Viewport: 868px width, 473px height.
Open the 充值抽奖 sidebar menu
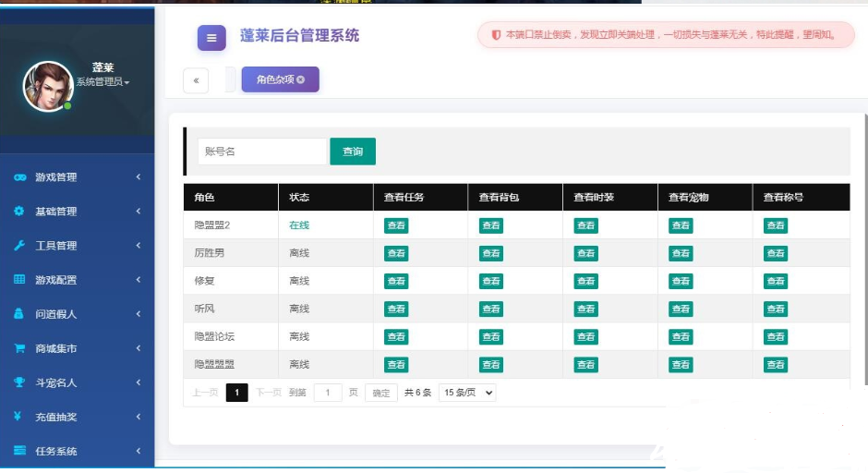77,417
